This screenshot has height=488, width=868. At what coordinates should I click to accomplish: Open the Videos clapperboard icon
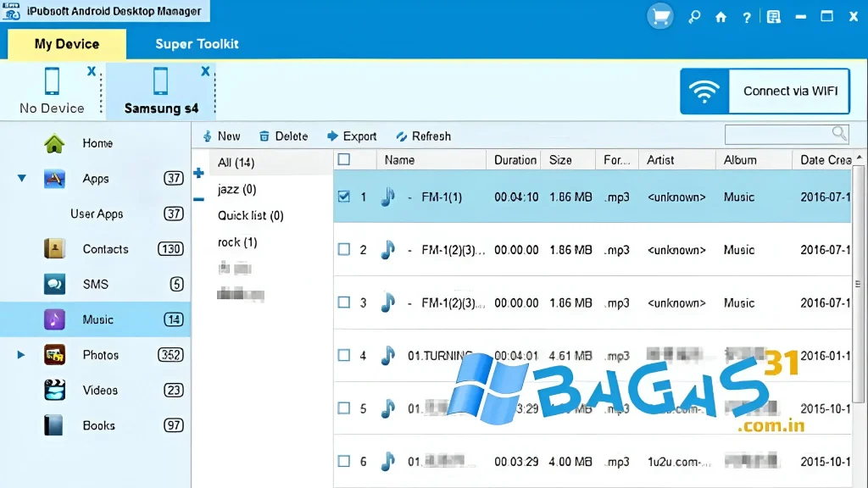54,390
